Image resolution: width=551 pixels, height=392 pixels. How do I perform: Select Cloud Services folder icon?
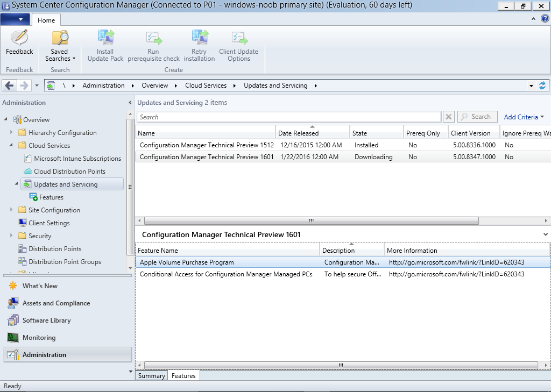pyautogui.click(x=22, y=145)
